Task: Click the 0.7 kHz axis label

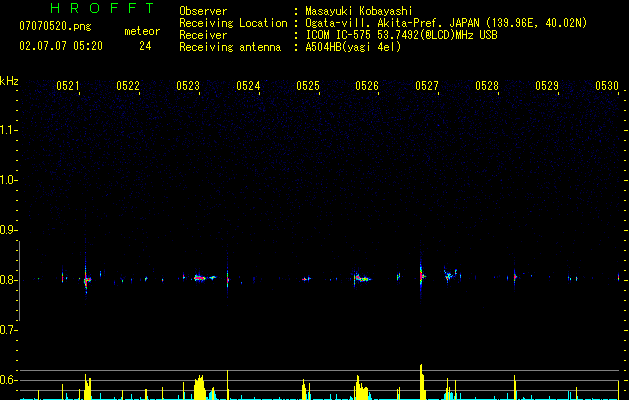Action: pos(9,330)
